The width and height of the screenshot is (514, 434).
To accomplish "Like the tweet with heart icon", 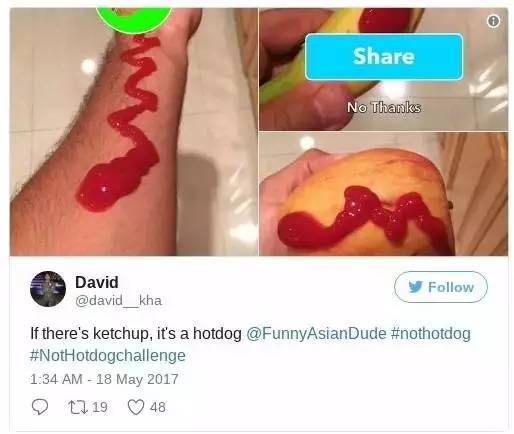I will pyautogui.click(x=136, y=407).
